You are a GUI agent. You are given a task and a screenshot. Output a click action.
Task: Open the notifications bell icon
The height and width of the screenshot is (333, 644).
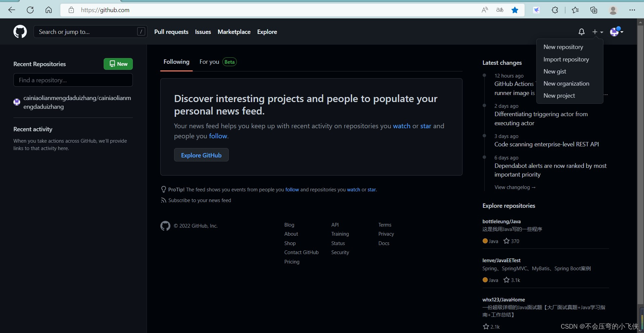(x=582, y=32)
